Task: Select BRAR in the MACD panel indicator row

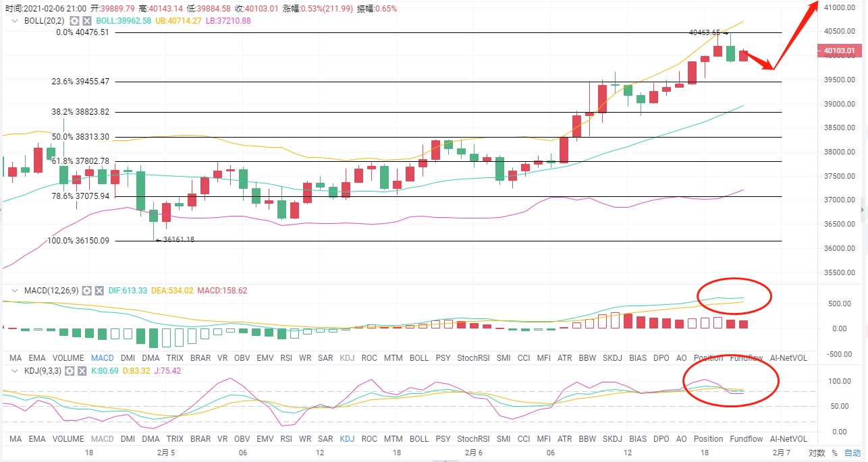Action: coord(200,357)
